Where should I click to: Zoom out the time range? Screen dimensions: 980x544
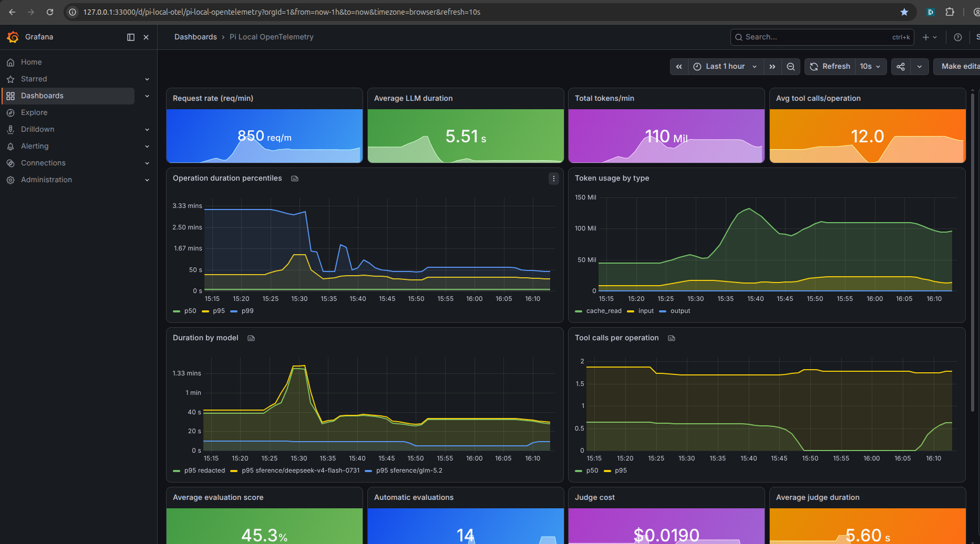(x=791, y=67)
